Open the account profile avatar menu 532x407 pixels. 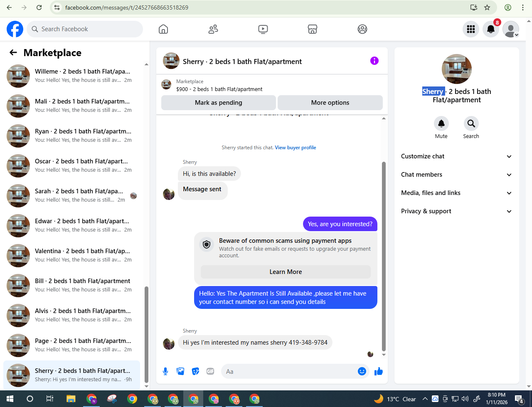(x=511, y=29)
